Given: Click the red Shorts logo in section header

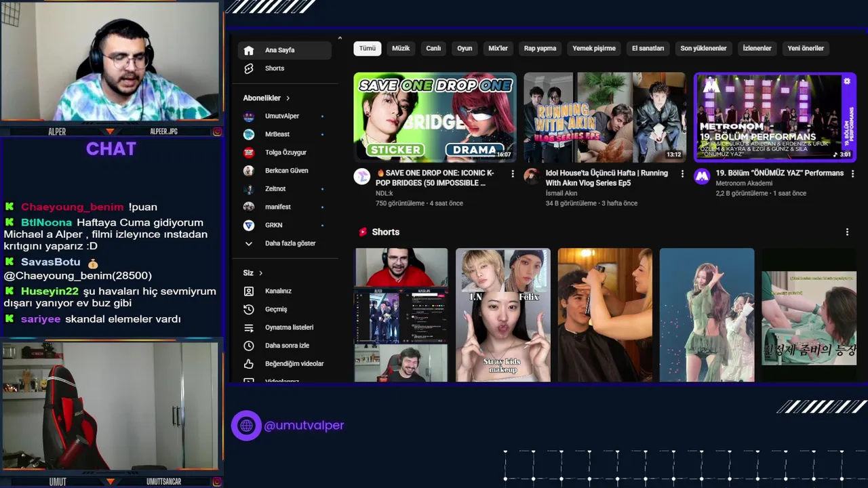Looking at the screenshot, I should pyautogui.click(x=363, y=232).
